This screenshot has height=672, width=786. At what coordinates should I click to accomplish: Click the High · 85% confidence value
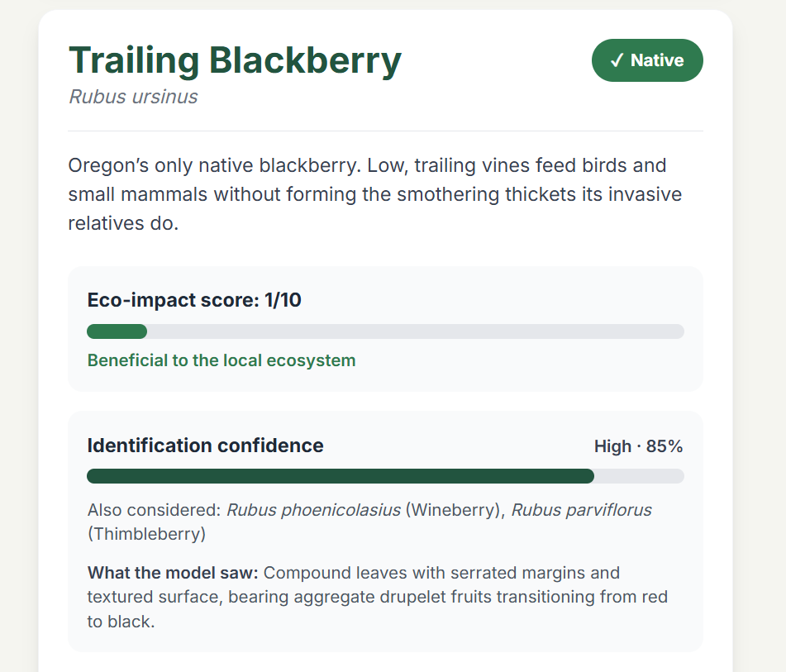click(638, 446)
